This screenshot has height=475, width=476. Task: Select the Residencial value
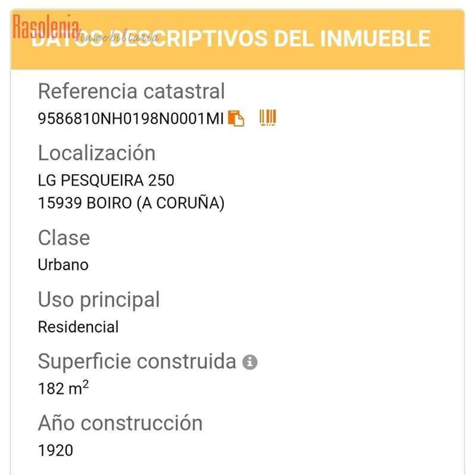[x=78, y=327]
